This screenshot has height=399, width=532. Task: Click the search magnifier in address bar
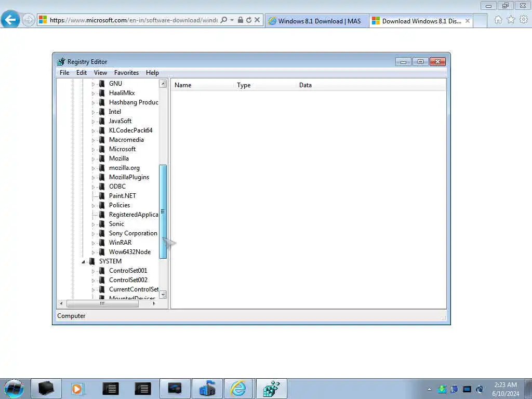(x=224, y=20)
